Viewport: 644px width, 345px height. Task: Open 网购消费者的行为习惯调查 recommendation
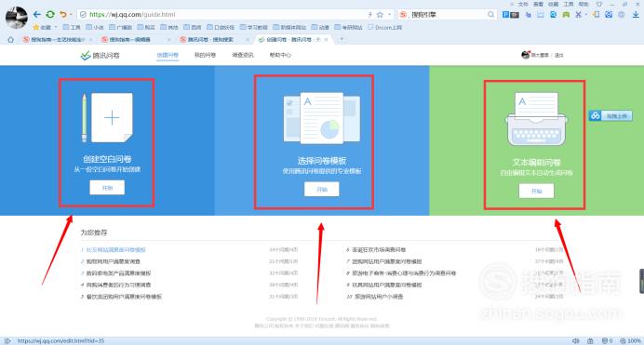click(118, 285)
